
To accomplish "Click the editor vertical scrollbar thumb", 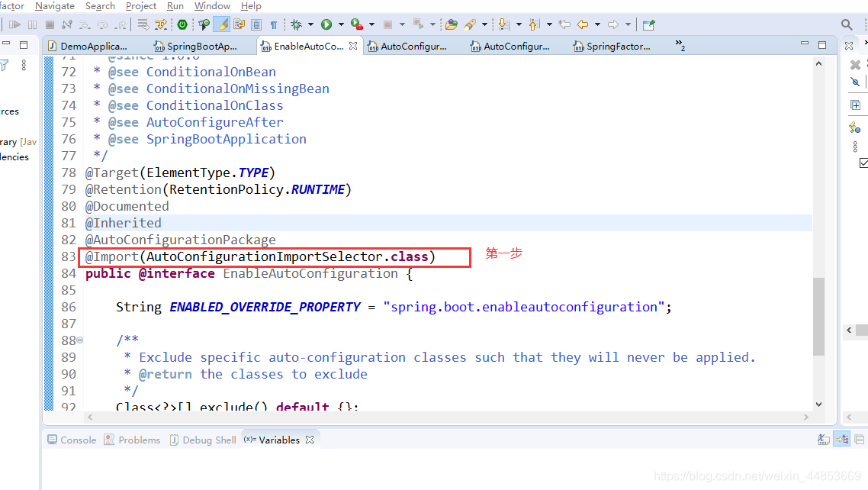I will [x=818, y=316].
